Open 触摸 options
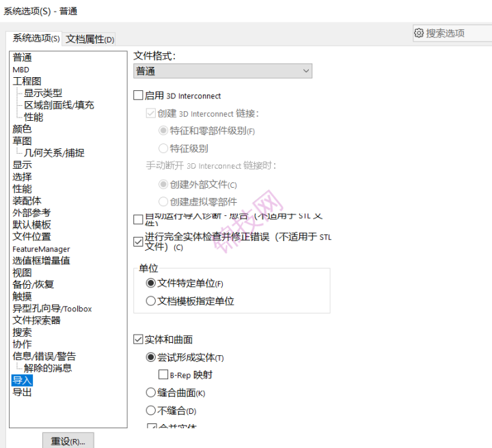 [x=23, y=296]
